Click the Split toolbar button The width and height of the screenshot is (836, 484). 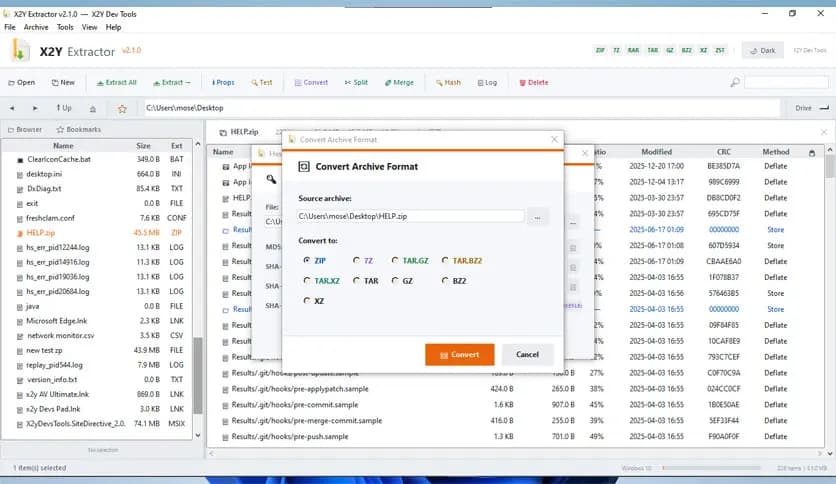click(x=356, y=83)
